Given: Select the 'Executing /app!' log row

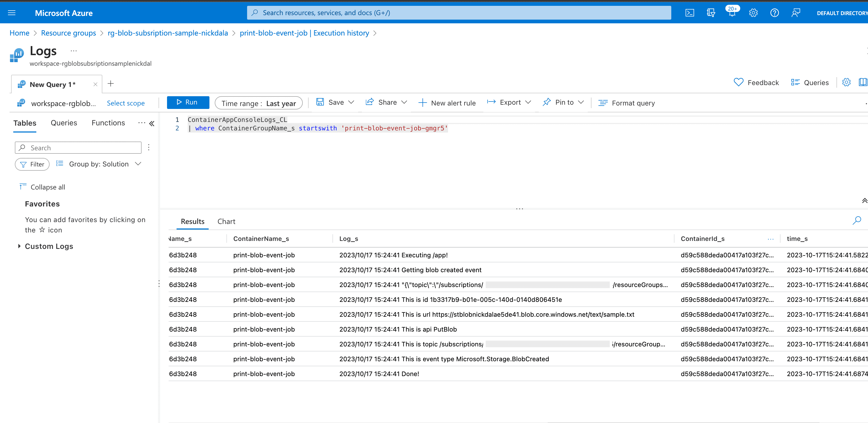Looking at the screenshot, I should pos(518,255).
